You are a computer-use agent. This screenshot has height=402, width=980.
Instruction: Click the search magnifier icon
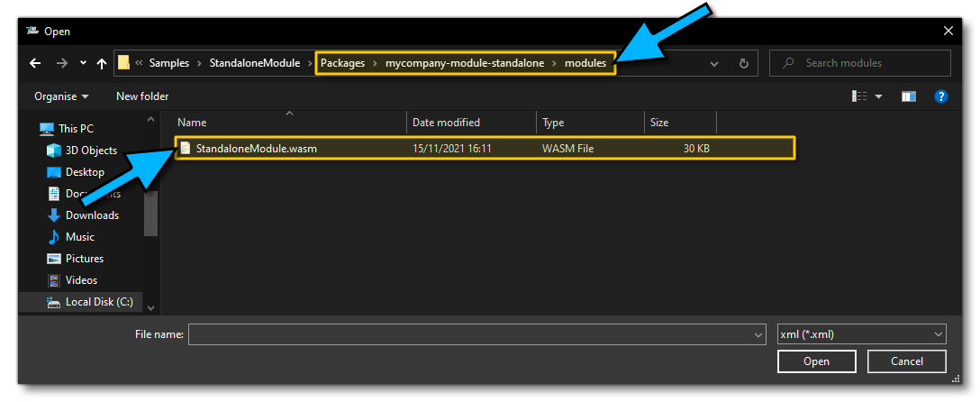(789, 63)
